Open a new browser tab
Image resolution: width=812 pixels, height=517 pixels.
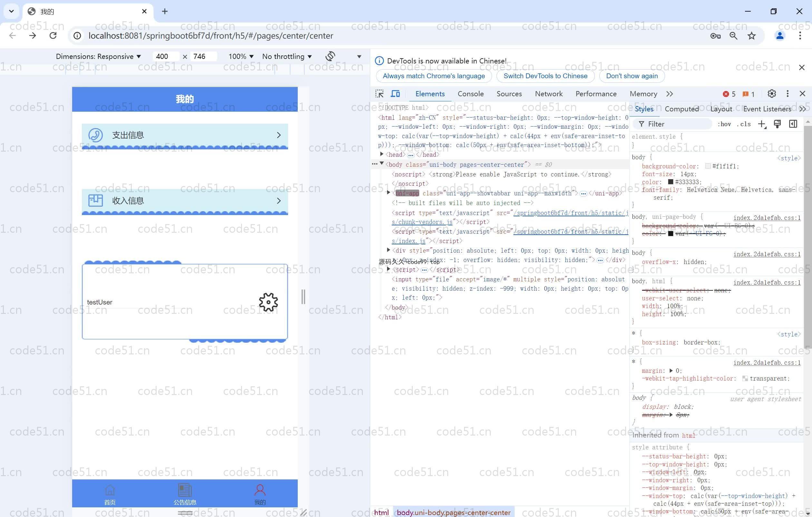point(165,12)
